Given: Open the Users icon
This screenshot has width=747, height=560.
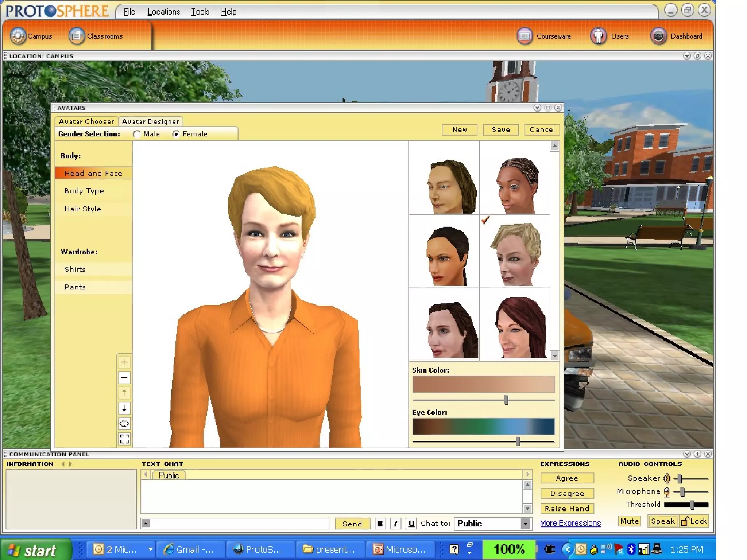Looking at the screenshot, I should [599, 36].
